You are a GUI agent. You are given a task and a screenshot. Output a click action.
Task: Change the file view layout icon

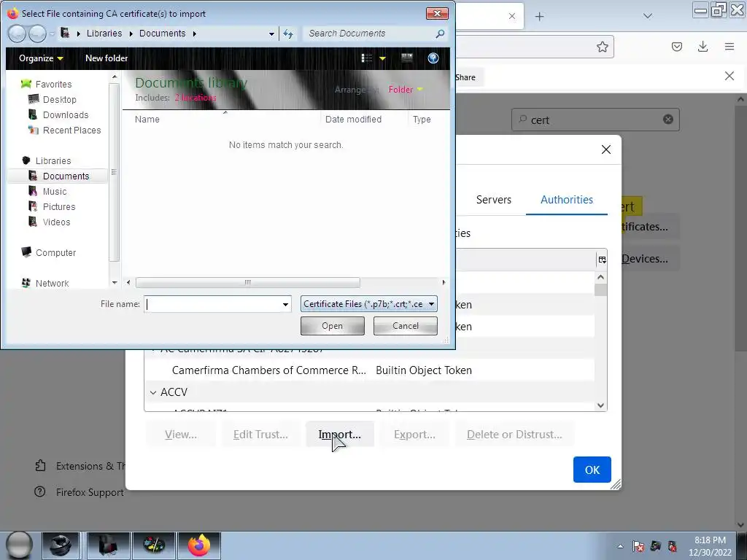click(x=367, y=58)
